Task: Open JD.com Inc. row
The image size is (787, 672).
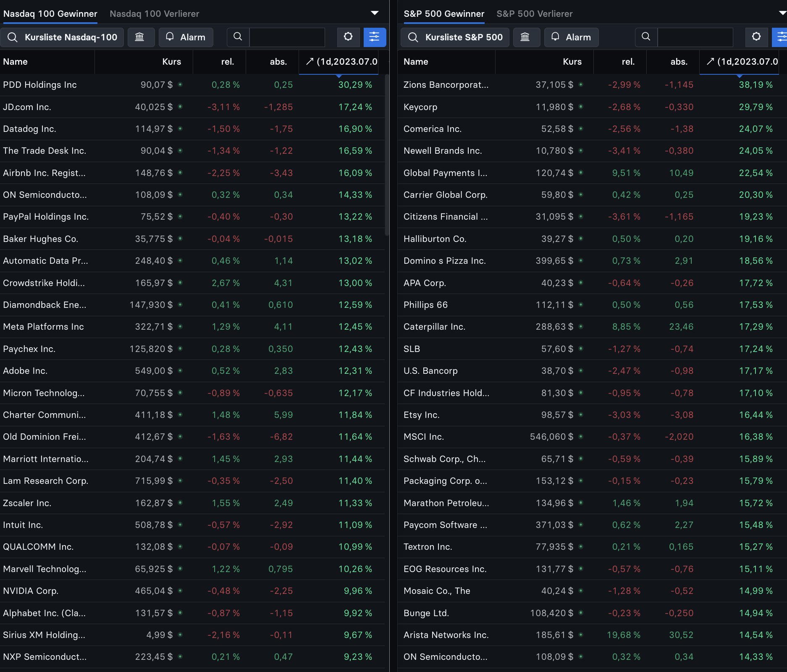Action: click(192, 107)
